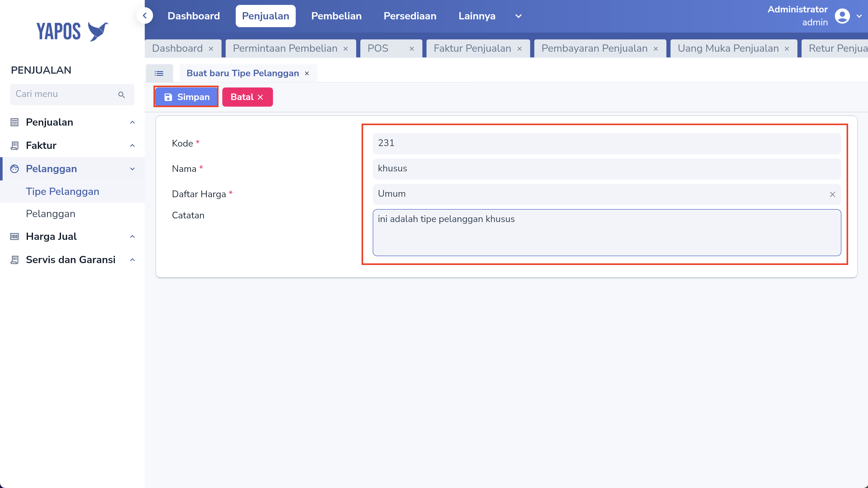
Task: Expand the Faktur sidebar chevron
Action: tap(132, 145)
